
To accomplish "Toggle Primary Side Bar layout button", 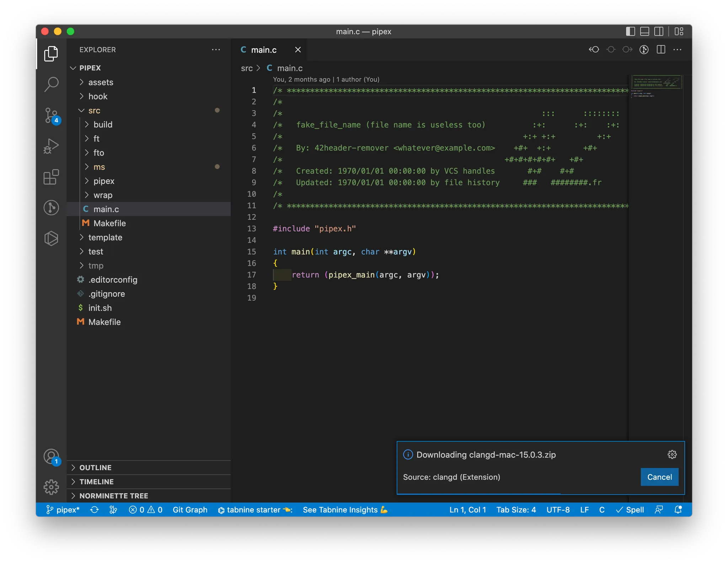I will pos(630,31).
